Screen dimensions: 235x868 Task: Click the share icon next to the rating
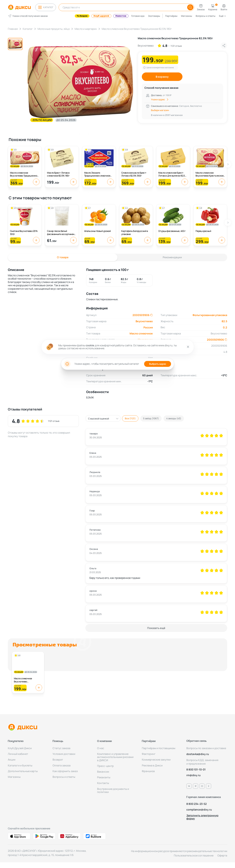[224, 45]
